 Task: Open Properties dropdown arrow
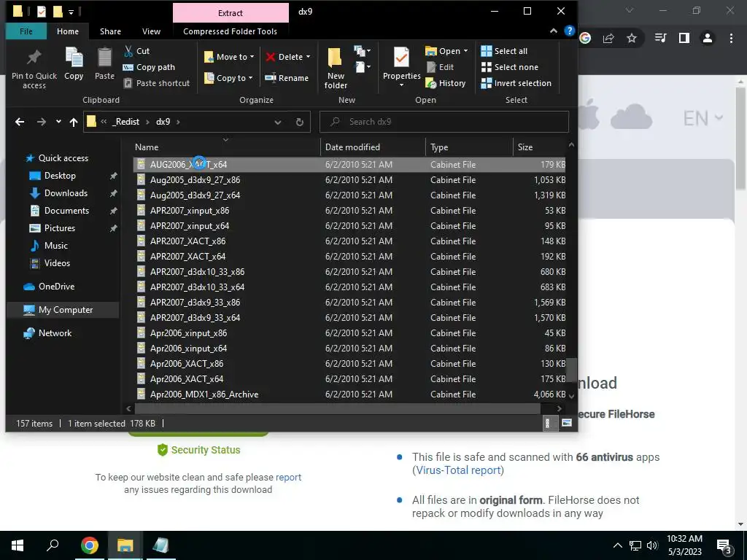pyautogui.click(x=401, y=85)
